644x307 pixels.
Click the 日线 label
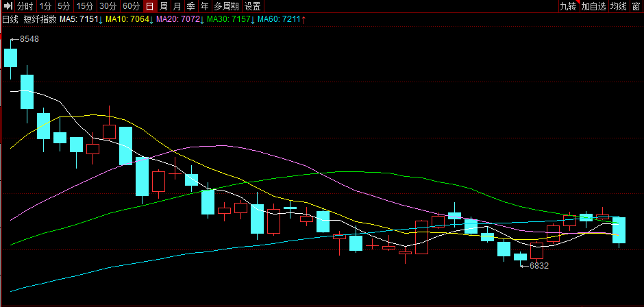click(10, 19)
